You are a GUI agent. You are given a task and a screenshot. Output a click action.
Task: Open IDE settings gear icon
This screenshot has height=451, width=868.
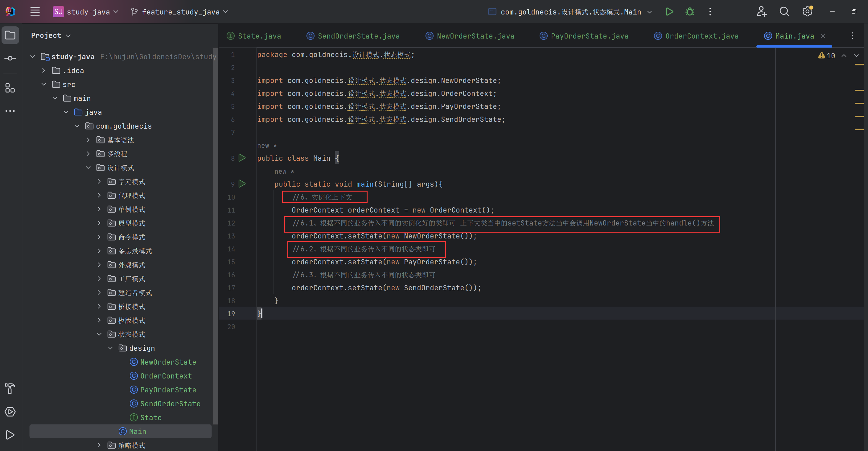click(x=807, y=12)
